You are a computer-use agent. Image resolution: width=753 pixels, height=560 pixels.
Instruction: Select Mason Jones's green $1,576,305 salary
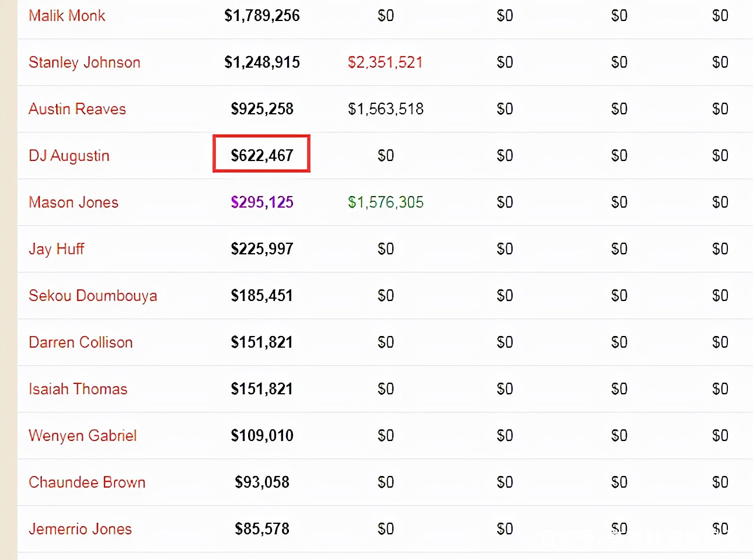coord(385,202)
